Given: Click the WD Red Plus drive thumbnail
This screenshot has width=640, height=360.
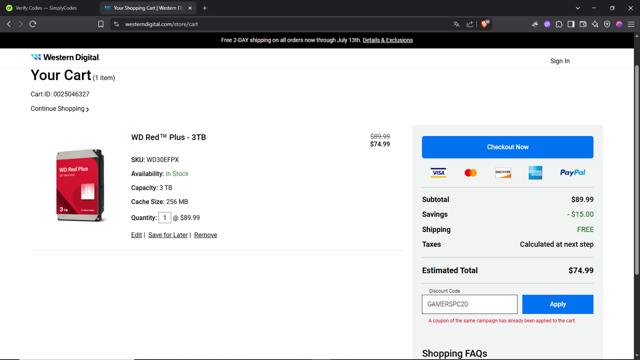Looking at the screenshot, I should [x=80, y=185].
